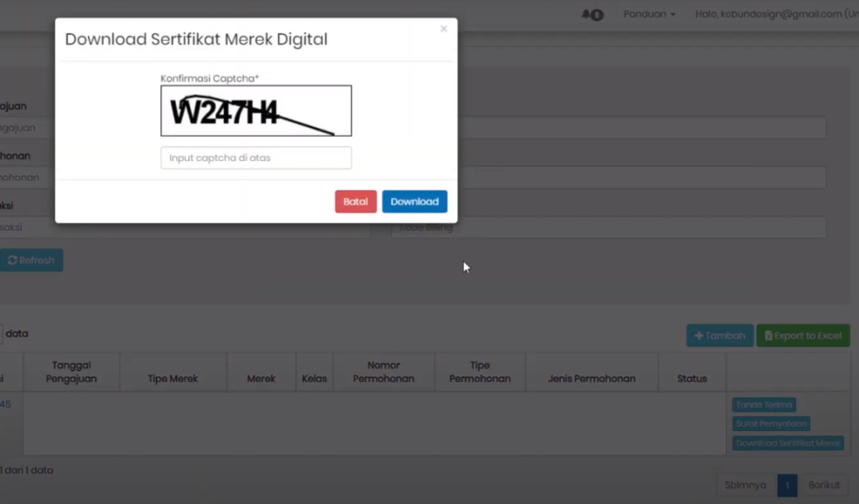Viewport: 859px width, 504px height.
Task: Click Download Sertifikat Merek in table row
Action: [788, 443]
